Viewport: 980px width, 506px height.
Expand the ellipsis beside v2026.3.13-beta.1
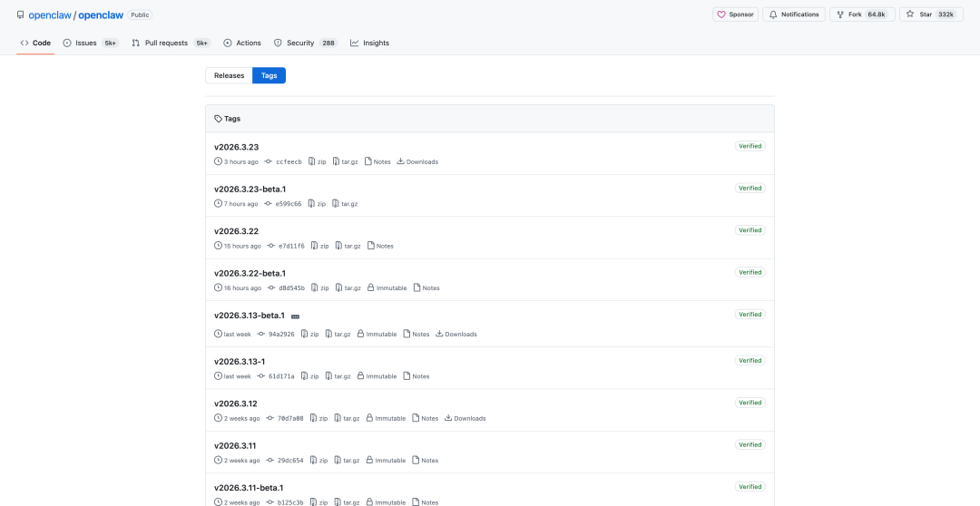pos(295,316)
